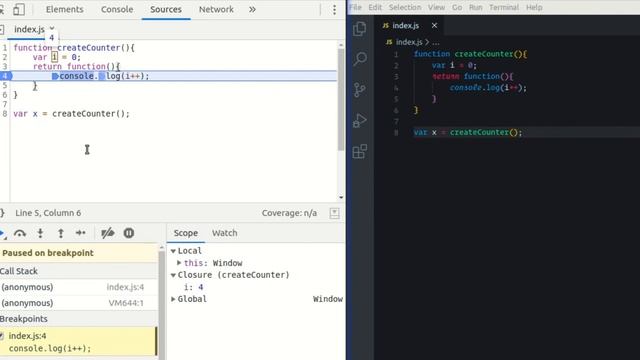Select the Sources tab
This screenshot has height=360, width=640.
[x=166, y=9]
